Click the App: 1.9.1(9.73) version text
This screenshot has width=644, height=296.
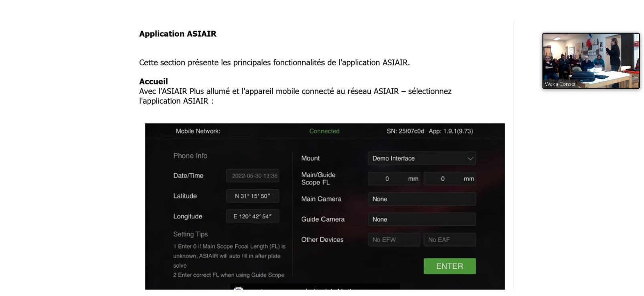[x=451, y=131]
